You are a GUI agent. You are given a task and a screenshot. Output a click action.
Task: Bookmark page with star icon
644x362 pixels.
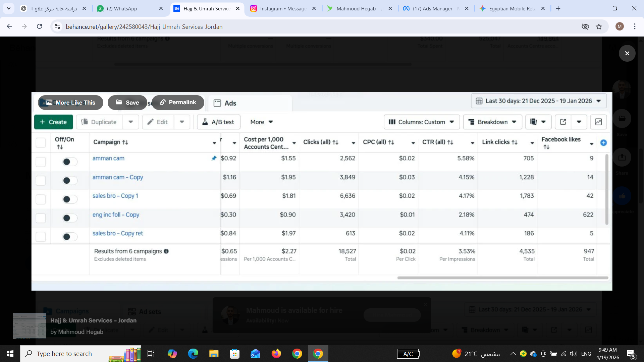click(599, 26)
